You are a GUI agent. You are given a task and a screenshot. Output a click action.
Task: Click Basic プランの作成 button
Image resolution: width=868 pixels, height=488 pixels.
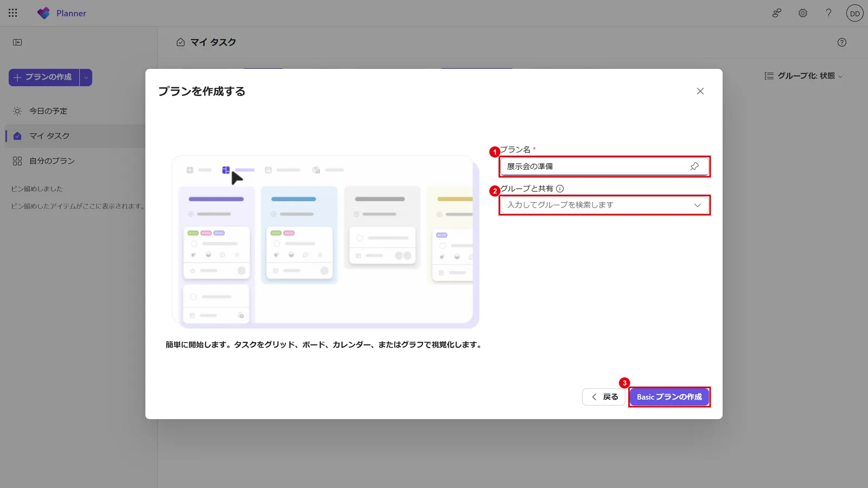pyautogui.click(x=669, y=397)
